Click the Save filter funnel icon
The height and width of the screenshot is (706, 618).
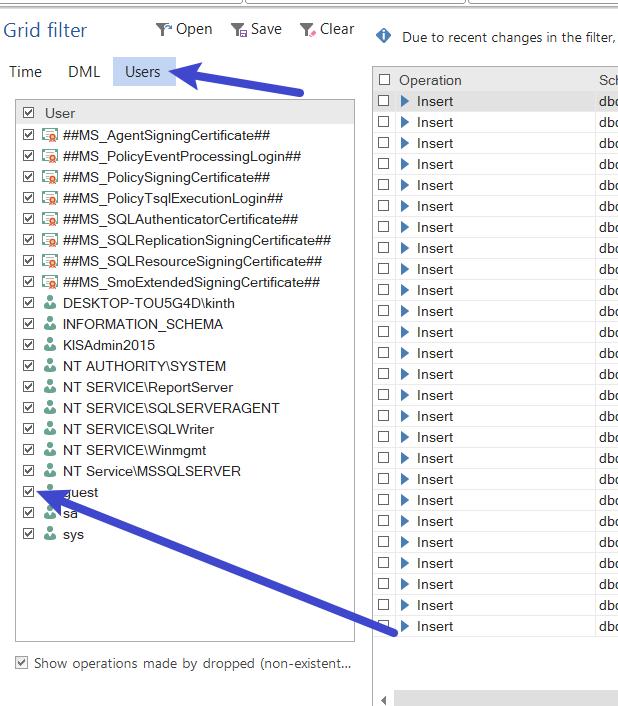click(239, 30)
